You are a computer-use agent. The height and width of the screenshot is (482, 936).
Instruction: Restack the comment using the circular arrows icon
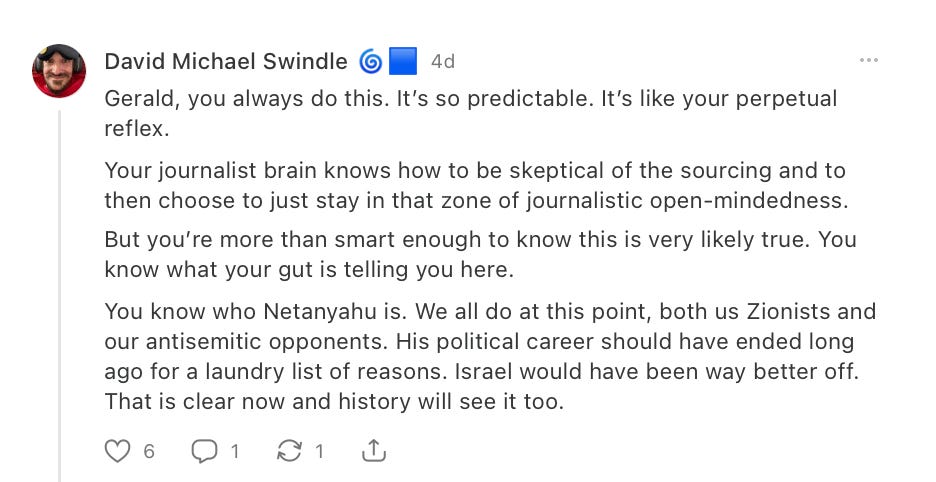290,451
